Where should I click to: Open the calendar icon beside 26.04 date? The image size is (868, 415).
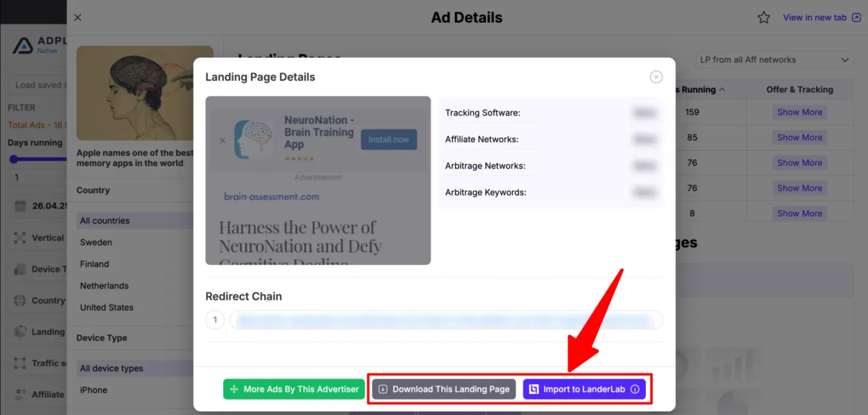click(x=20, y=206)
